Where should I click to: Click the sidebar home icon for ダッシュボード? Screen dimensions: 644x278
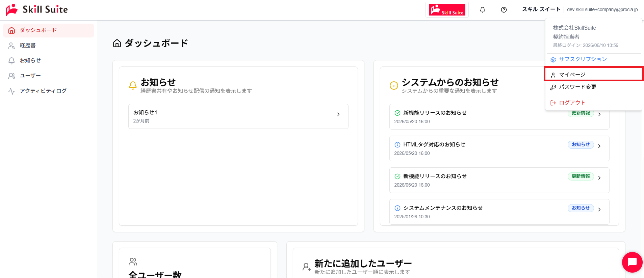[11, 30]
